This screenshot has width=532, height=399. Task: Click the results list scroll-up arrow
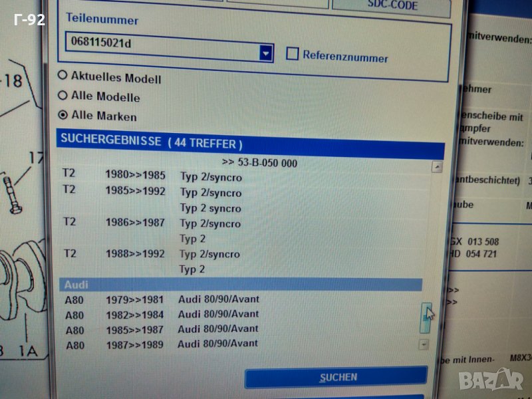tap(436, 167)
